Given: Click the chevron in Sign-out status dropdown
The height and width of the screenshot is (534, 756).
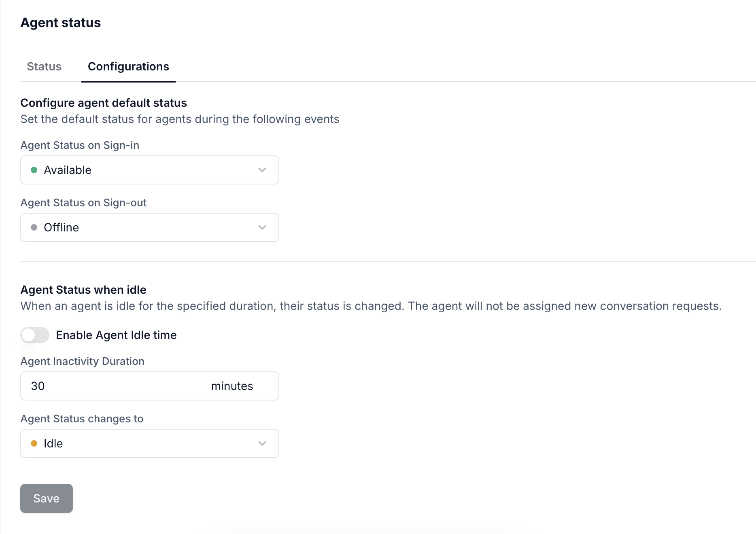Looking at the screenshot, I should (x=262, y=227).
